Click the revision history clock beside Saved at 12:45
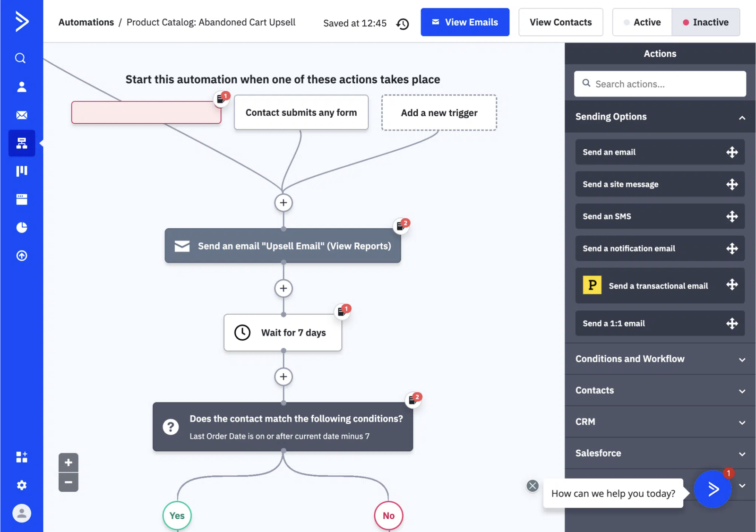 coord(403,23)
